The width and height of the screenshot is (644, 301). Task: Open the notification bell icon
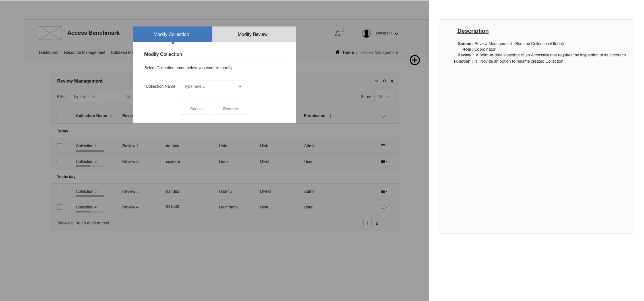pos(337,34)
